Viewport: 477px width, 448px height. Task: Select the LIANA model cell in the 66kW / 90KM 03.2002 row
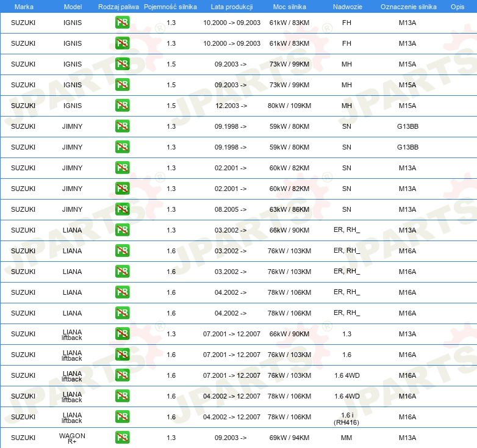[73, 230]
